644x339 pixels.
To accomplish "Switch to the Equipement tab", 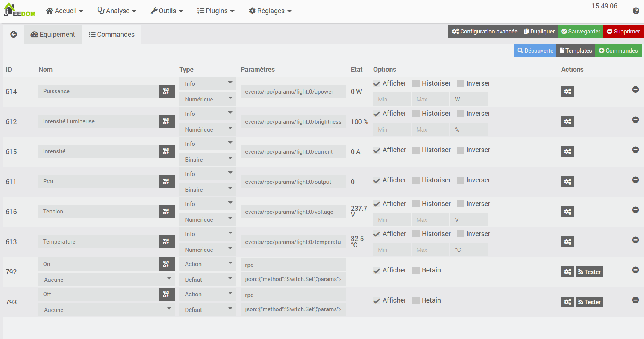I will 53,35.
